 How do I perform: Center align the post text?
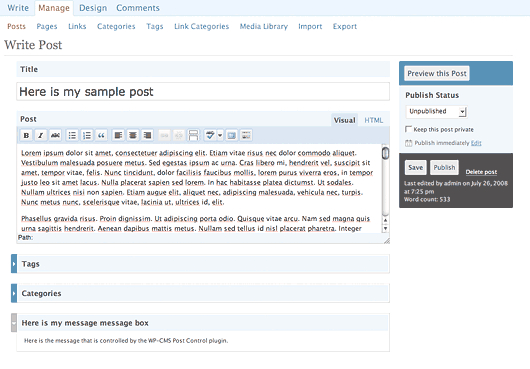pos(133,136)
